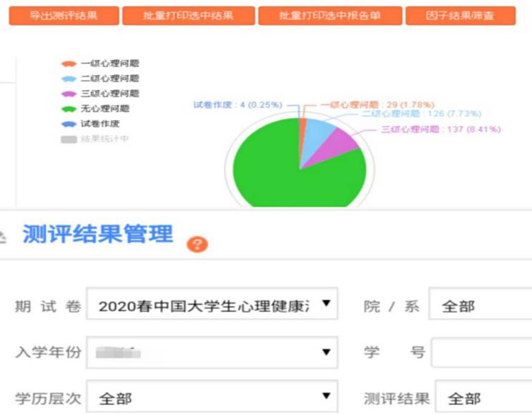532x414 pixels.
Task: Open the 学历层次 education level dropdown
Action: (x=212, y=398)
